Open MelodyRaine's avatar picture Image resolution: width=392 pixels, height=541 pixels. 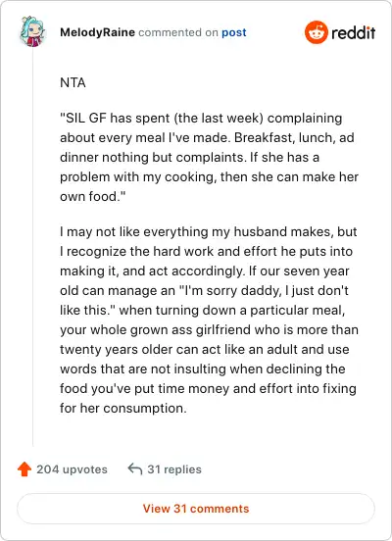32,31
